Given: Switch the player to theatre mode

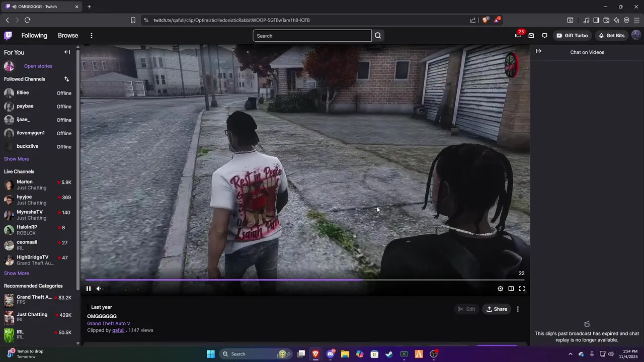Looking at the screenshot, I should (x=511, y=289).
